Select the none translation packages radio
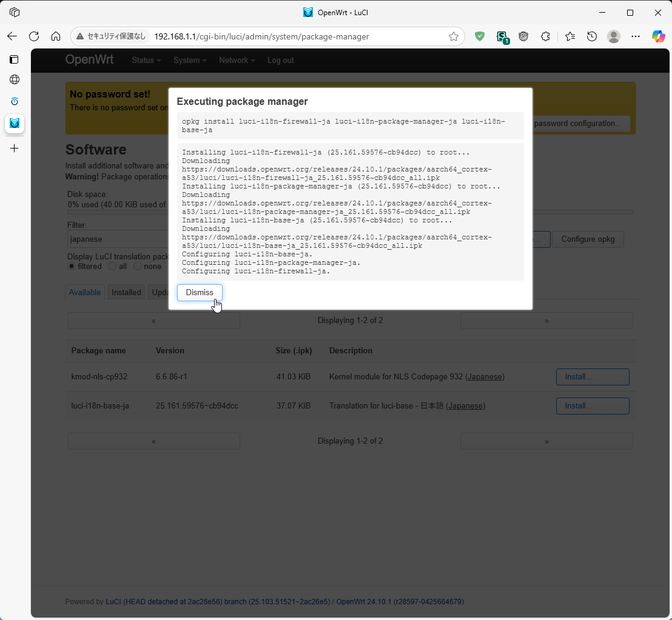The image size is (672, 620). (138, 266)
